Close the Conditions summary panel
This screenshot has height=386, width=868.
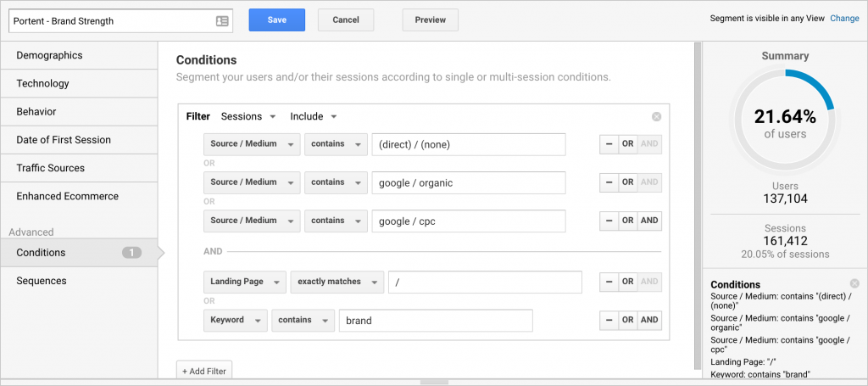(854, 283)
